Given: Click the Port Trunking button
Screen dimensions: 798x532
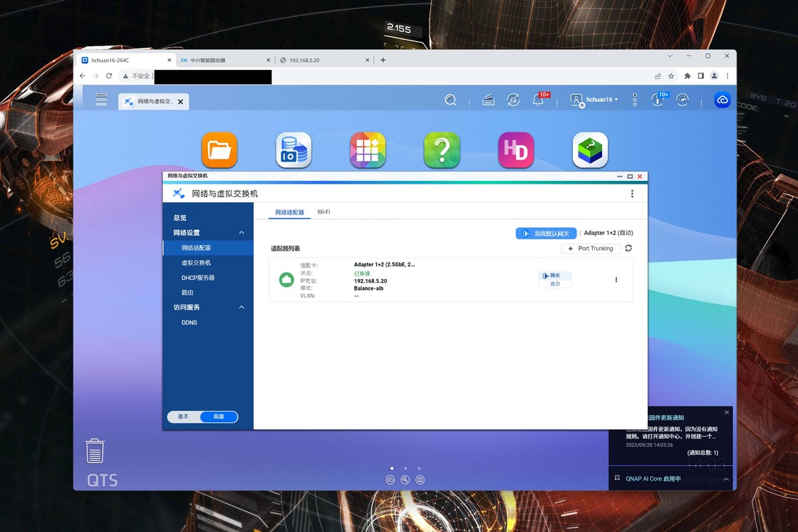Looking at the screenshot, I should click(x=590, y=249).
